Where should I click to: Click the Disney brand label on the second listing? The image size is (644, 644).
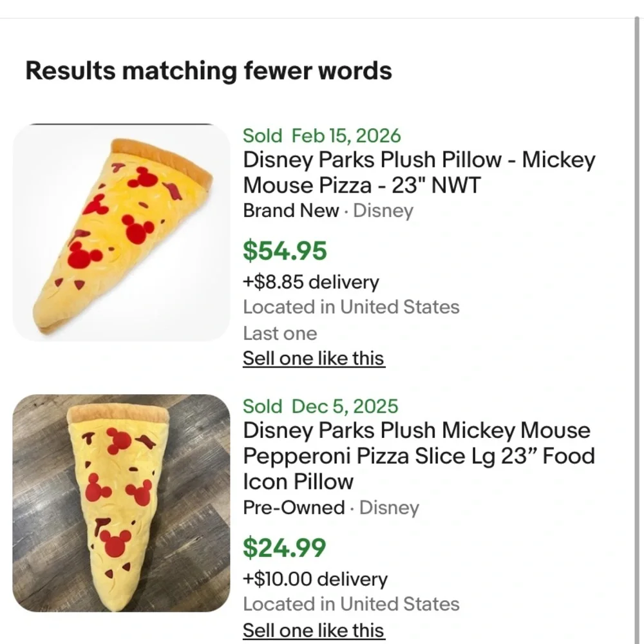(x=390, y=507)
